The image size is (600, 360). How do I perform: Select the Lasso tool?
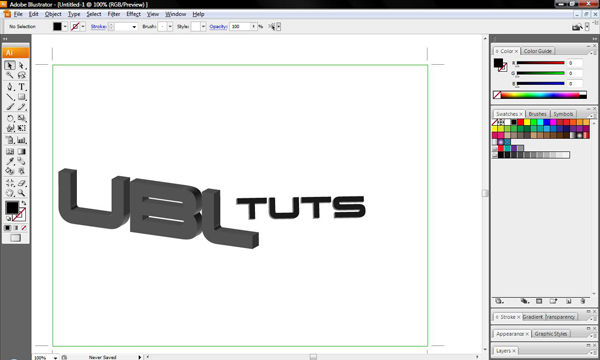21,75
